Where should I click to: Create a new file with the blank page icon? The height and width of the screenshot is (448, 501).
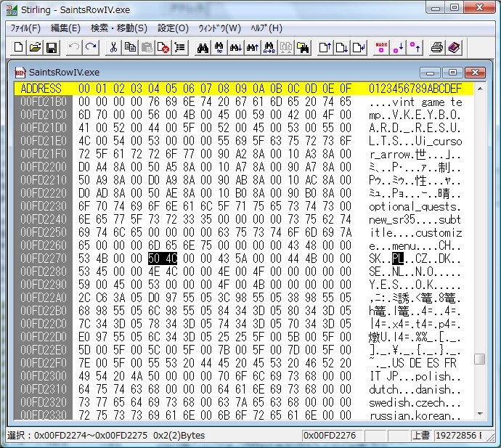tap(19, 48)
